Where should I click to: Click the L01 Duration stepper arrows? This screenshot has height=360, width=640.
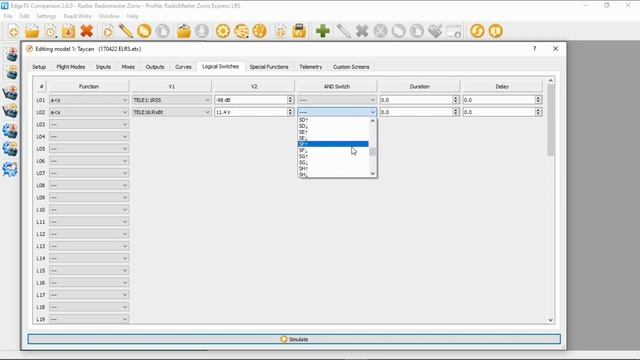click(456, 100)
